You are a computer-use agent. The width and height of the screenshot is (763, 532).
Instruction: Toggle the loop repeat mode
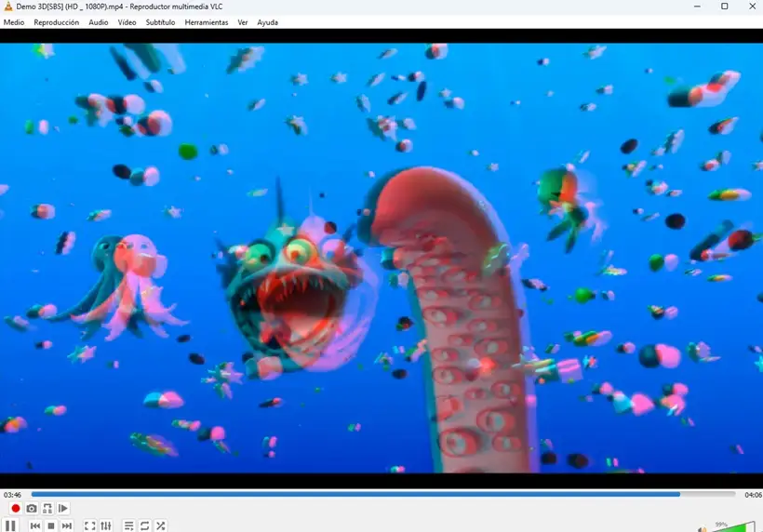click(144, 525)
